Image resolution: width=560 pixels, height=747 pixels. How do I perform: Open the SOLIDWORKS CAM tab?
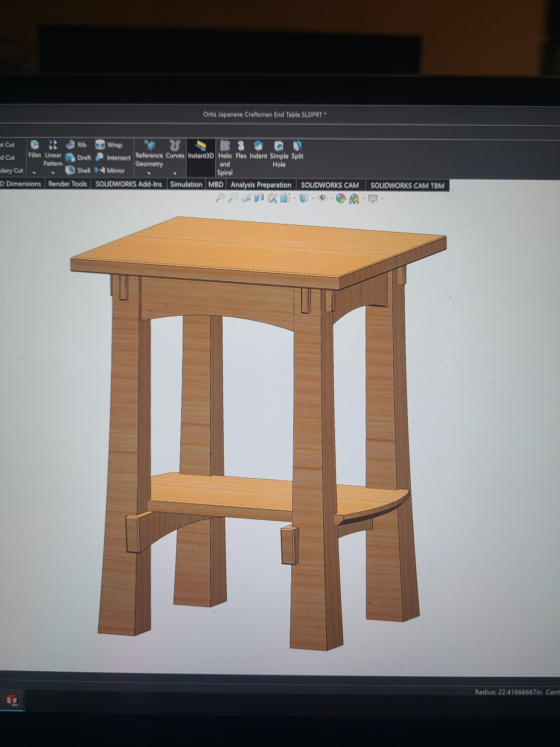[330, 185]
